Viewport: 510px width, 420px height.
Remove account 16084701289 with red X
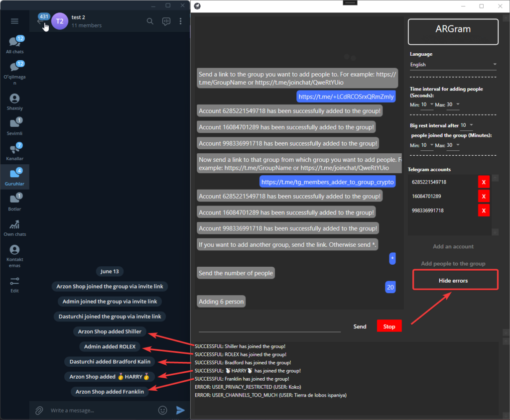click(484, 196)
